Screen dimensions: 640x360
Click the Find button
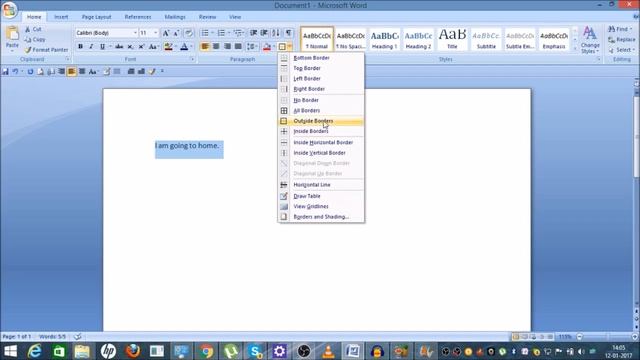tap(619, 29)
